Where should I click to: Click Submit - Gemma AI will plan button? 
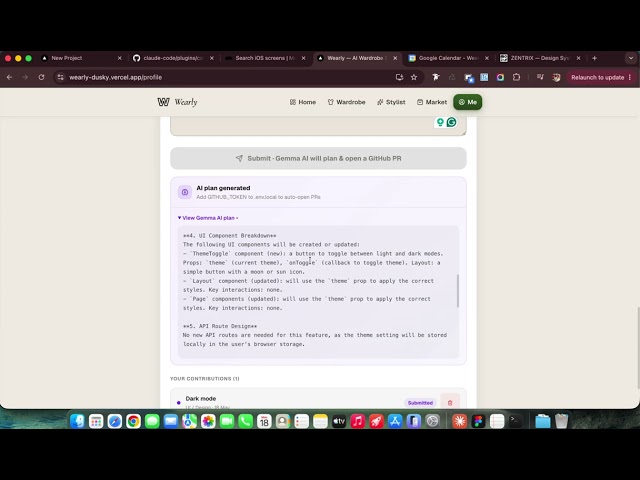tap(318, 158)
